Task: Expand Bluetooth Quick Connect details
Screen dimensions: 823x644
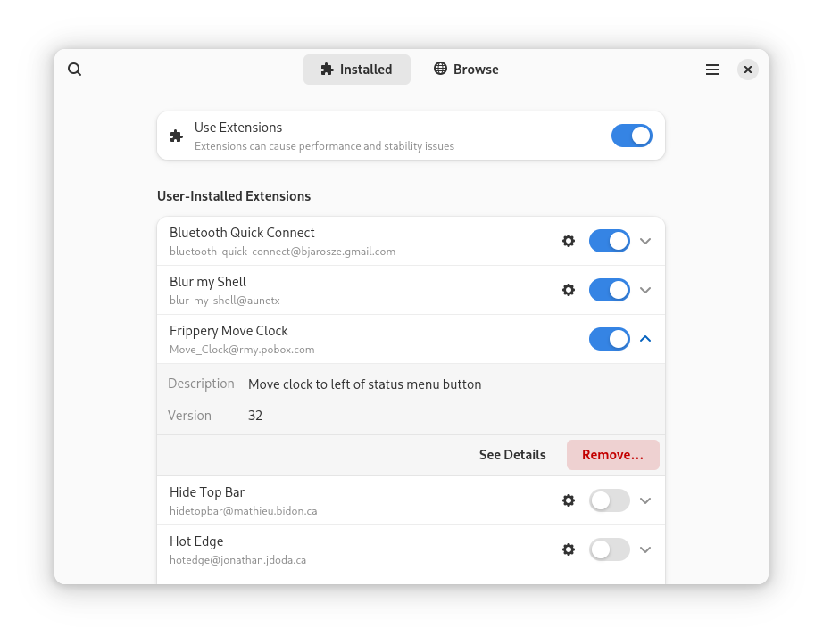Action: (645, 241)
